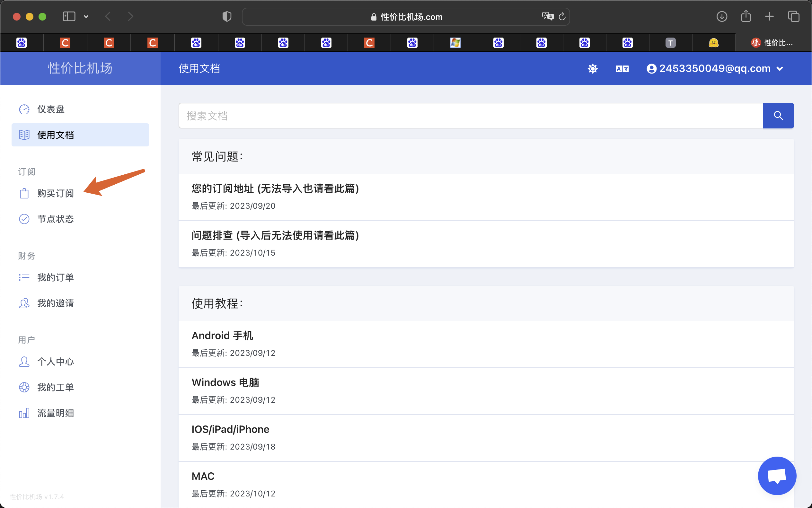The image size is (812, 508).
Task: Open the Windows 电脑 tutorial
Action: 486,391
